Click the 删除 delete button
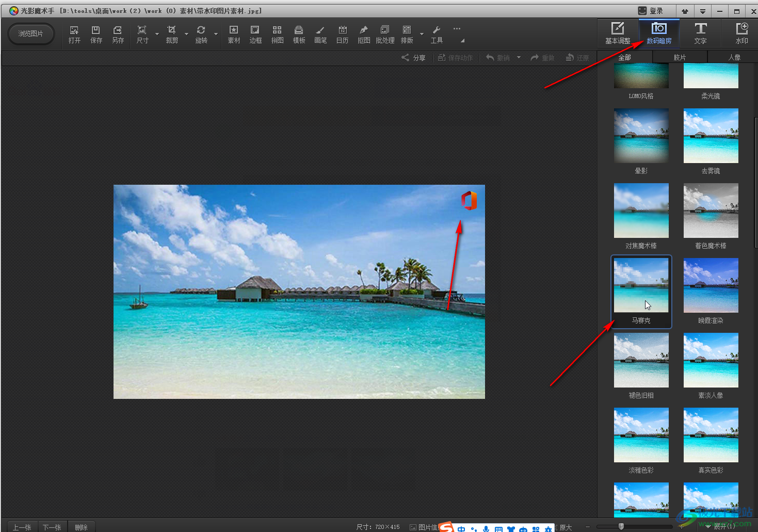 tap(81, 527)
